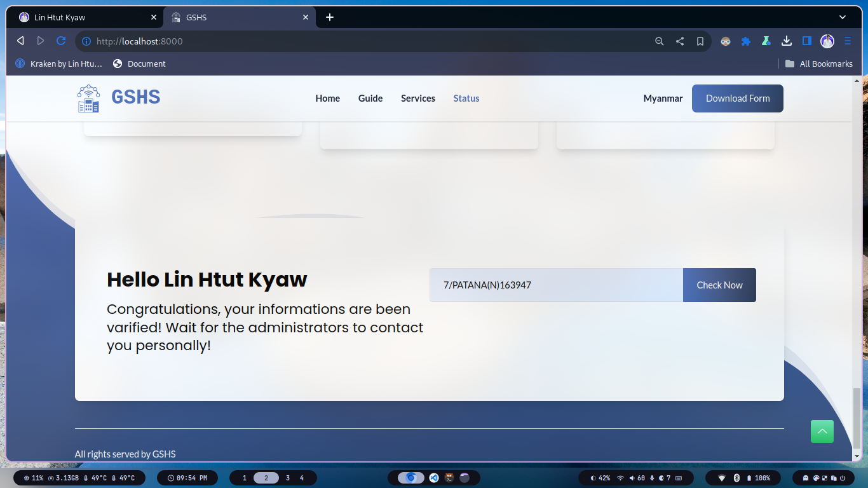Bookmark this page with the bookmark icon
Screen dimensions: 868x488
pos(700,41)
